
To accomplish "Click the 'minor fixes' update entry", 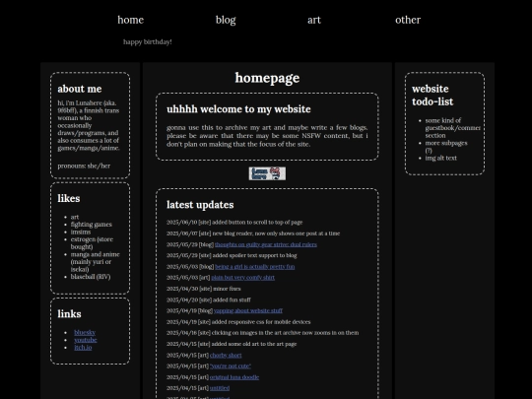I will (x=204, y=289).
